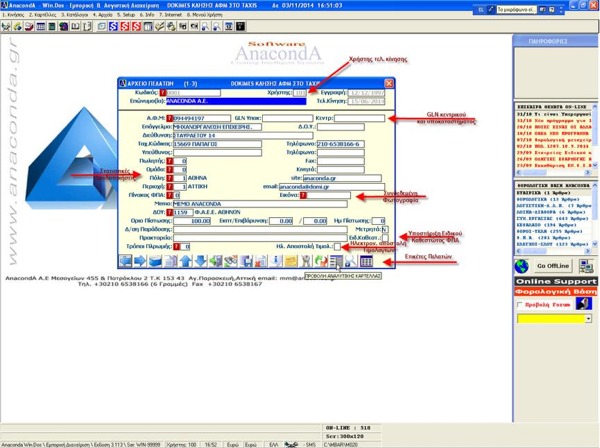The height and width of the screenshot is (448, 600).
Task: Open the yellow combo box dropdown arrow
Action: pyautogui.click(x=589, y=318)
